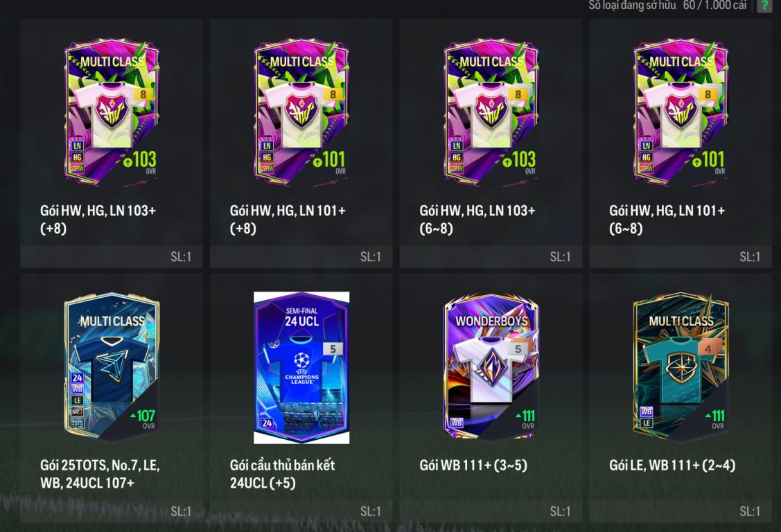Screen dimensions: 781x532
Task: Click the Gói 25TOTS, No.7, LE, WB, 24UCL 107+ title
Action: point(100,474)
